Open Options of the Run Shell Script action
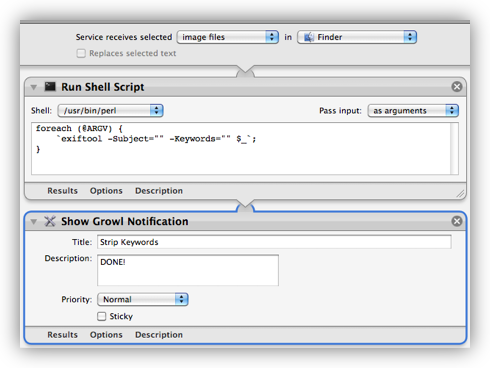The height and width of the screenshot is (368, 490). click(106, 191)
